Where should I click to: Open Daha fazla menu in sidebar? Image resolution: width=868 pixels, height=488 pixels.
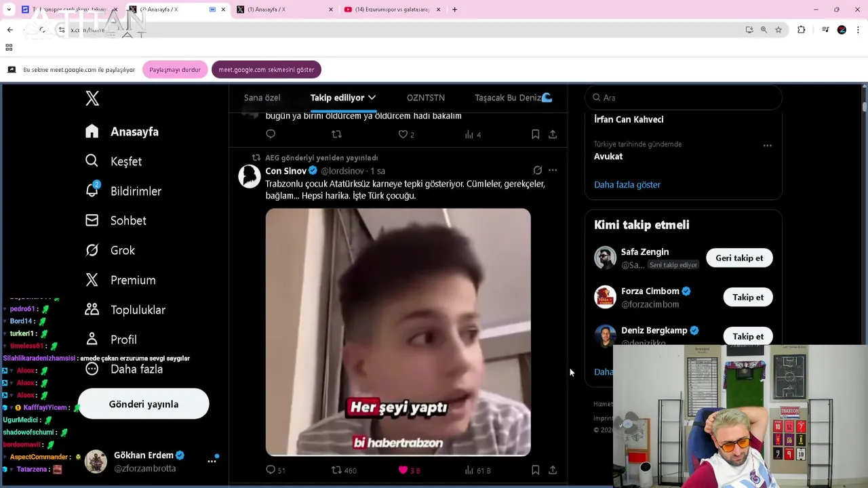pyautogui.click(x=123, y=369)
